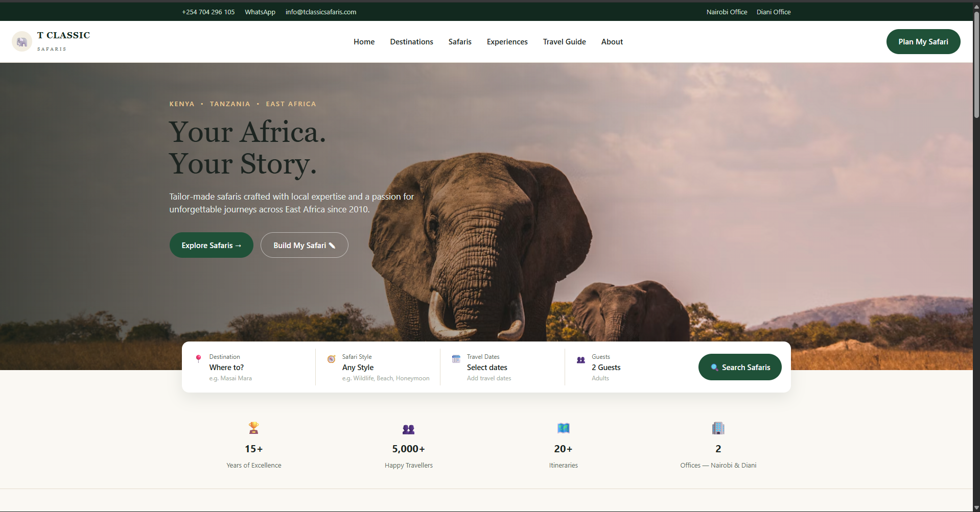This screenshot has width=980, height=512.
Task: Click "Offices — Nairobi & Diani" text
Action: 718,465
